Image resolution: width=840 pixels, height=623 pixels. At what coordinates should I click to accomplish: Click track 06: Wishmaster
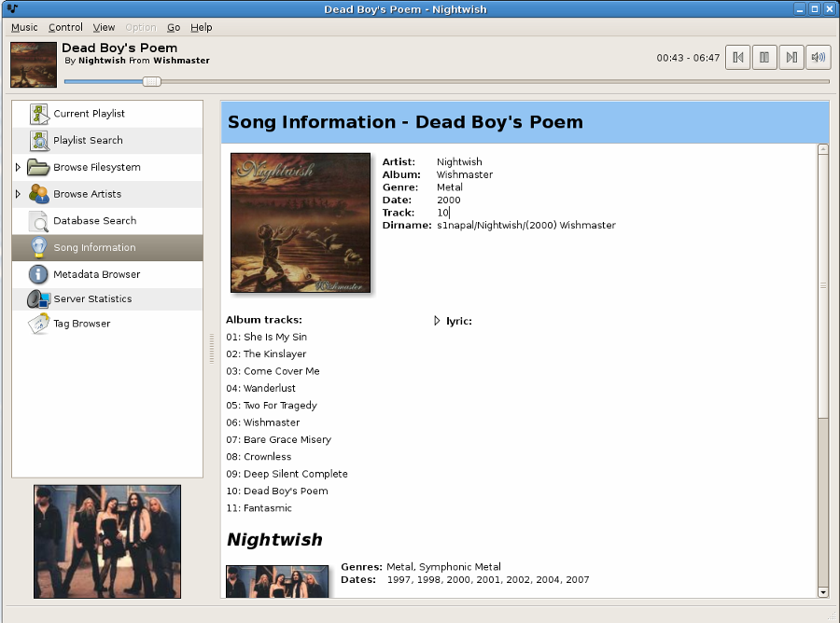pos(263,422)
